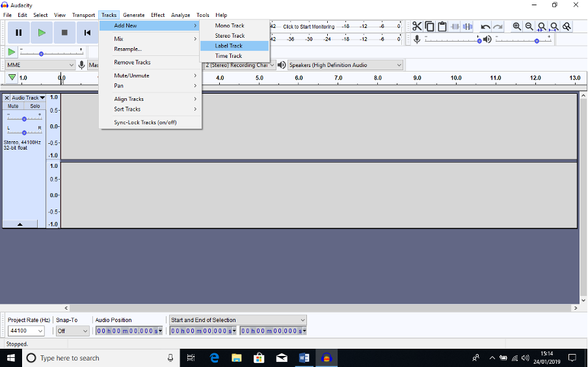The width and height of the screenshot is (588, 367).
Task: Open the MME audio host dropdown
Action: pos(40,65)
